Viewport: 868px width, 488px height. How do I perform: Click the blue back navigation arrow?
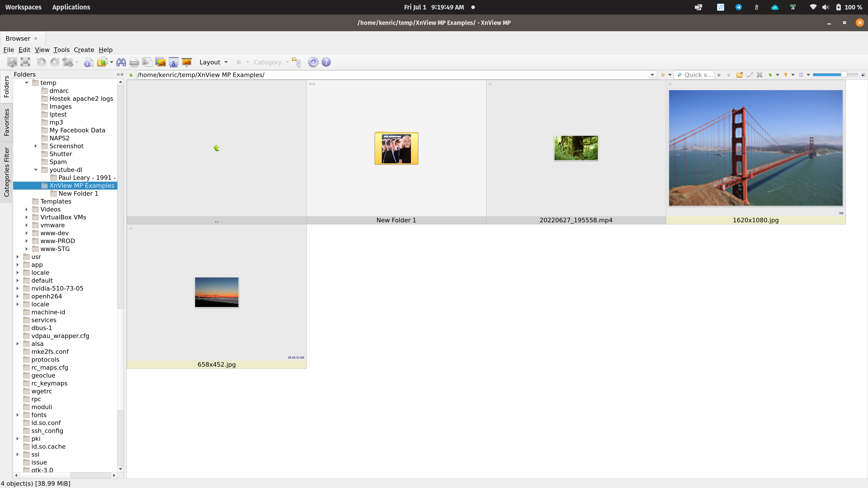(719, 75)
